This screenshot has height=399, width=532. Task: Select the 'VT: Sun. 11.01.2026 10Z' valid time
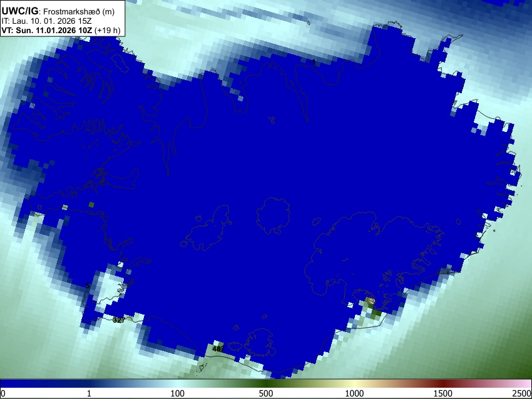(47, 30)
